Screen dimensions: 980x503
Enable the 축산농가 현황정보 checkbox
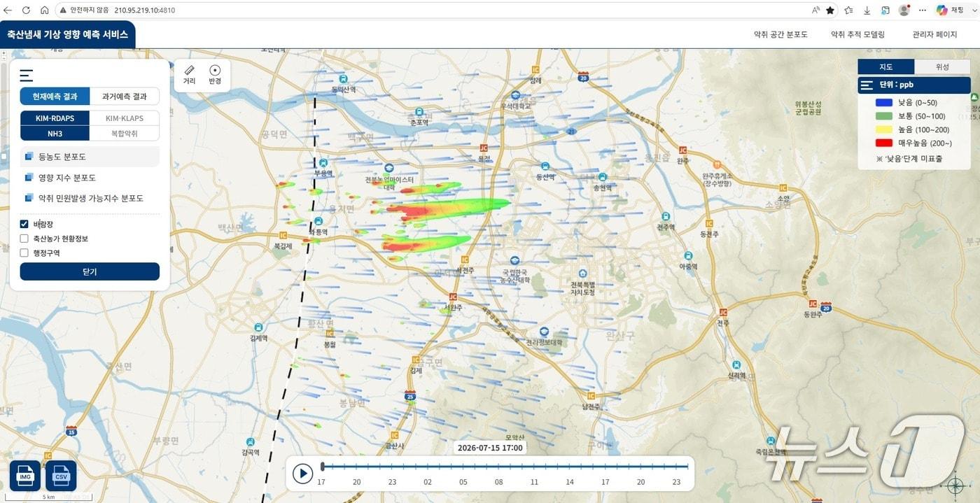pyautogui.click(x=24, y=239)
